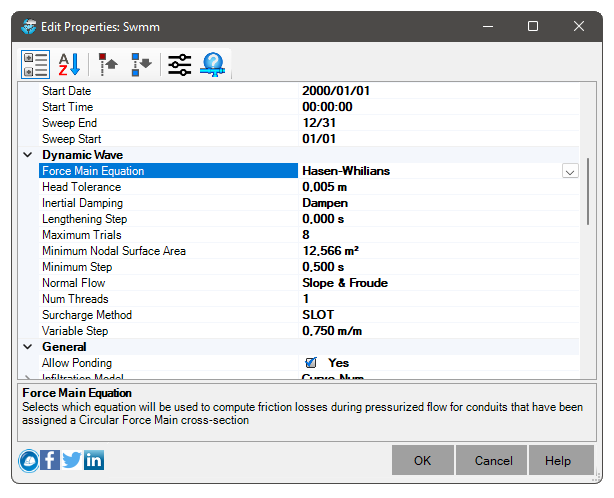
Task: Click the Slope & Froude value
Action: pyautogui.click(x=345, y=283)
